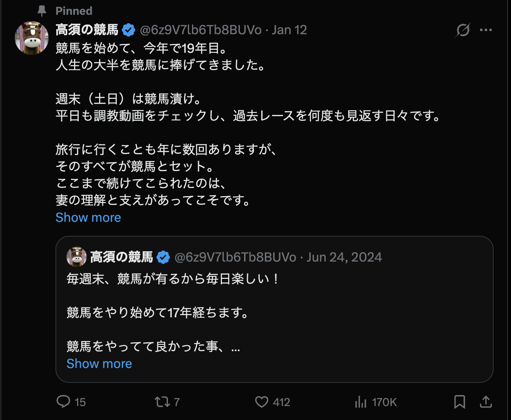
Task: Open the three-dot more options menu
Action: point(486,30)
